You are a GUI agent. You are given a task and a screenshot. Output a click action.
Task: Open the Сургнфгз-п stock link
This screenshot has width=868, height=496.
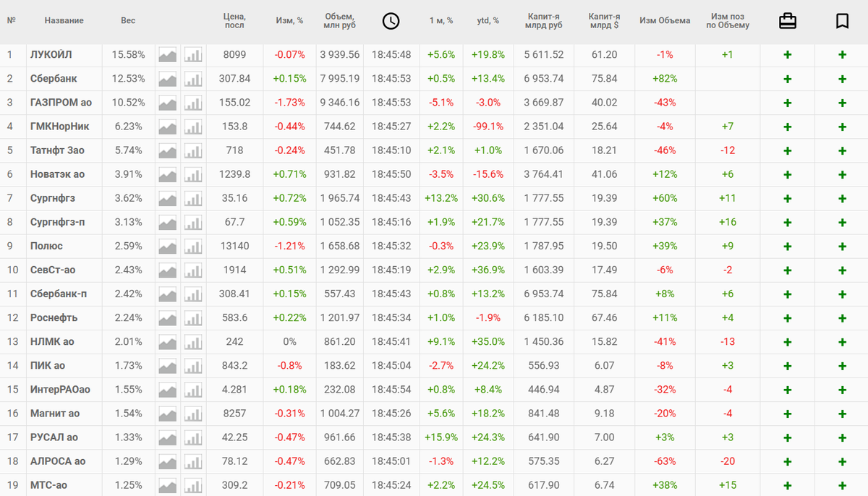click(x=57, y=222)
